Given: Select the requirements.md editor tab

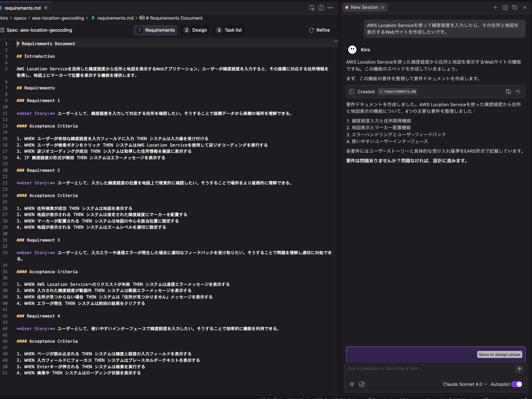Looking at the screenshot, I should [x=23, y=8].
